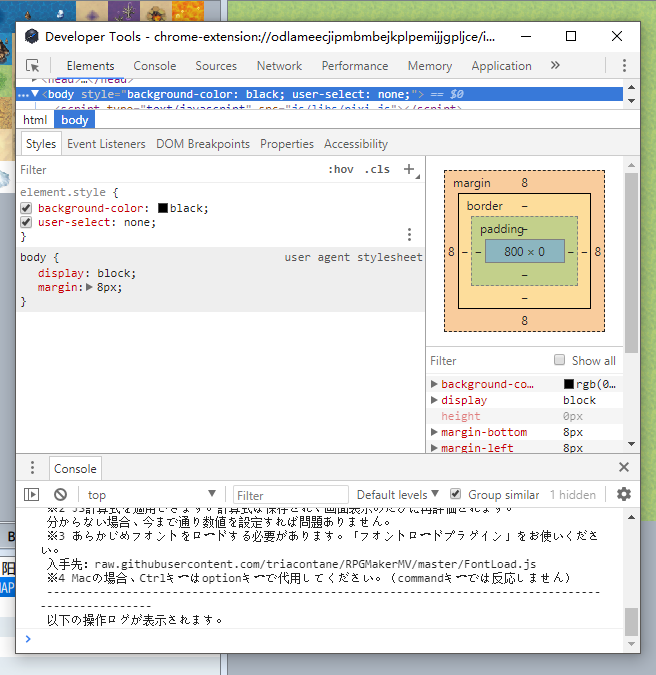Click the 800 × 0 content box in box model

(x=525, y=251)
